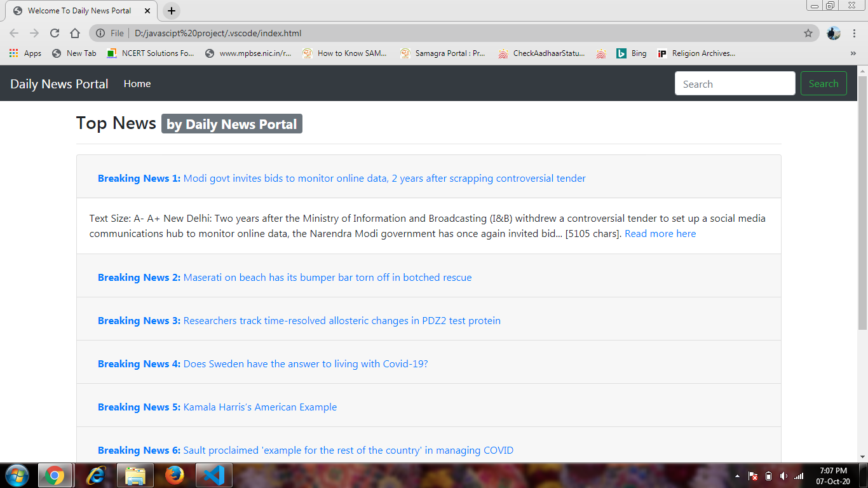This screenshot has width=868, height=488.
Task: Focus the Search input field
Action: coord(735,84)
